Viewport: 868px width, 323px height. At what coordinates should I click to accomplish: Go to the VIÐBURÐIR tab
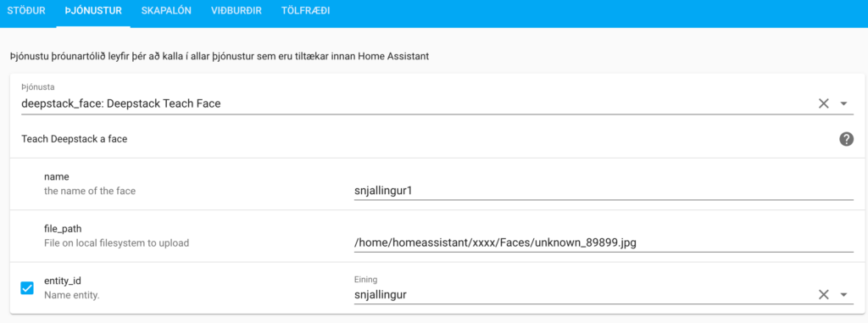tap(236, 10)
